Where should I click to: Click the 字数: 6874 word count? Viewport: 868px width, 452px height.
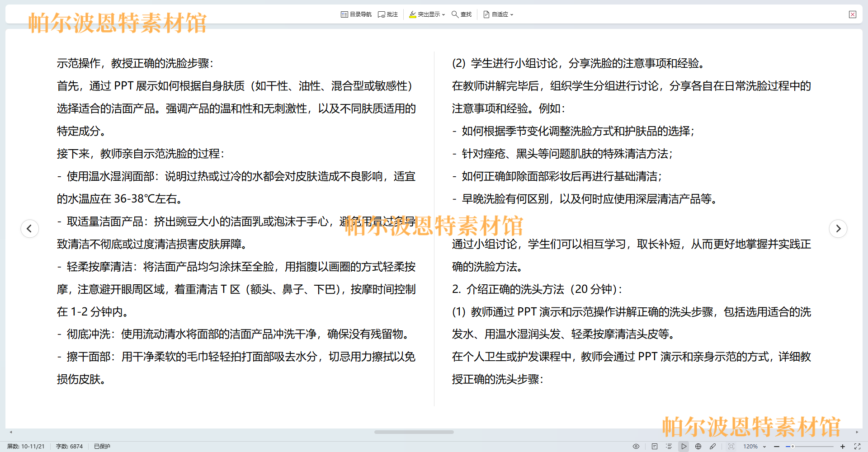[x=69, y=446]
